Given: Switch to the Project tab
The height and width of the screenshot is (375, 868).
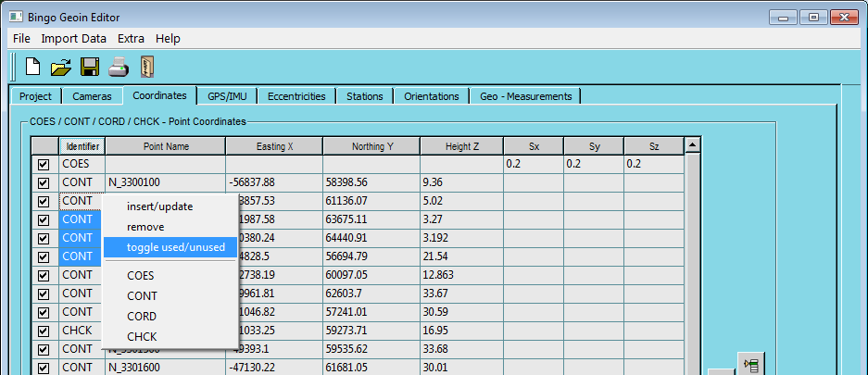Looking at the screenshot, I should coord(35,96).
